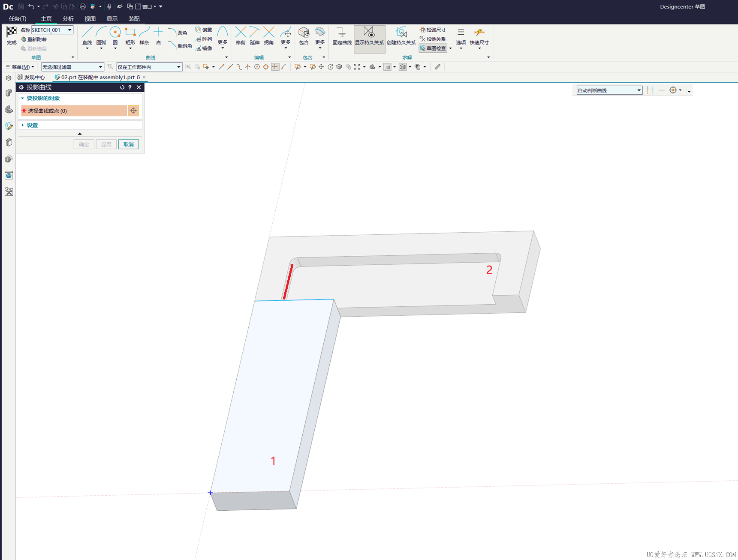Toggle the 草图检查 (Sketch check) option
Image resolution: width=738 pixels, height=560 pixels.
pos(433,48)
